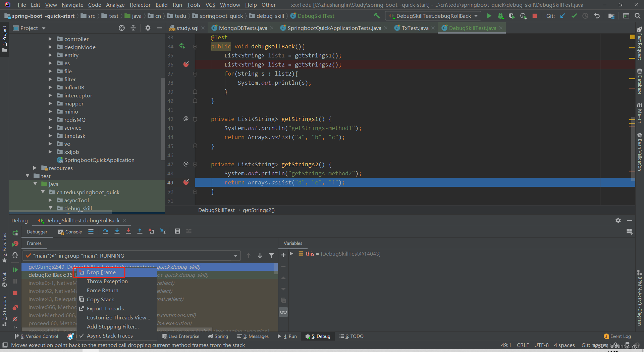Open Evaluate Expression calculator icon
This screenshot has width=644, height=352.
tap(177, 231)
